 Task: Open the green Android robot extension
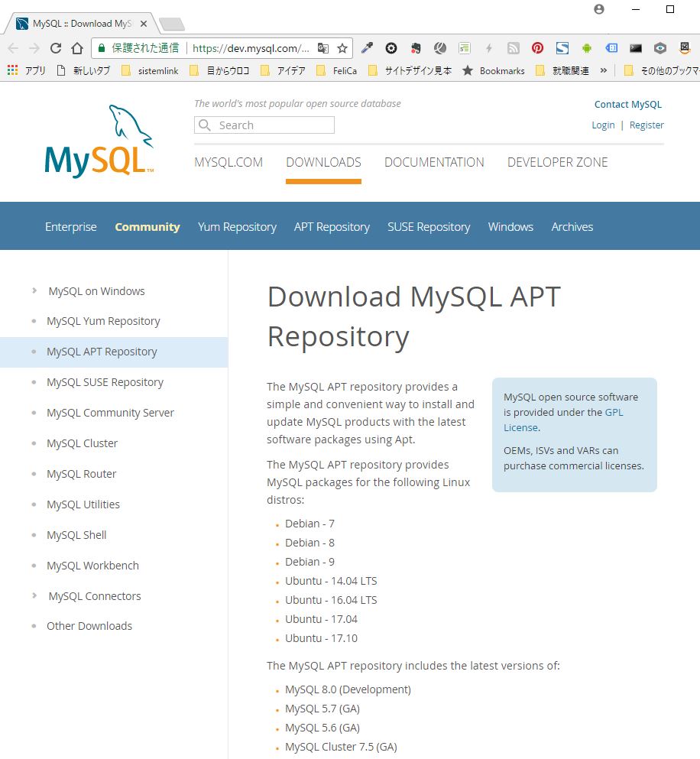587,48
